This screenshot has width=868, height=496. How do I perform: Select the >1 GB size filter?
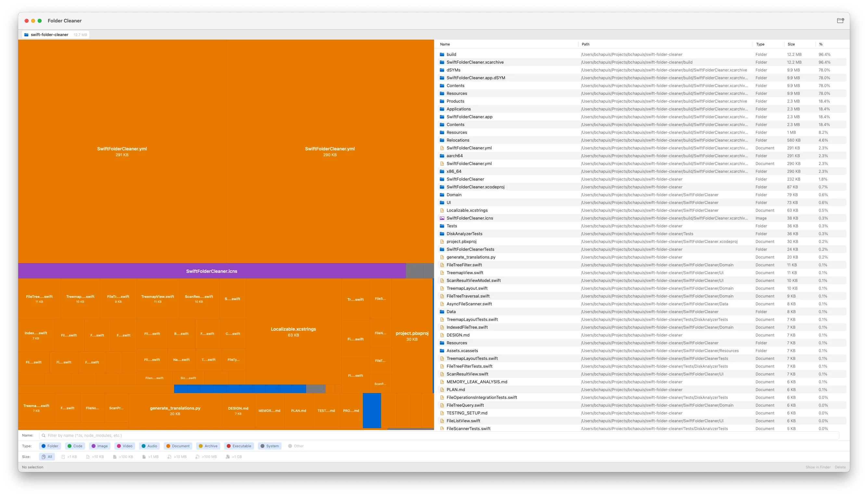click(234, 457)
